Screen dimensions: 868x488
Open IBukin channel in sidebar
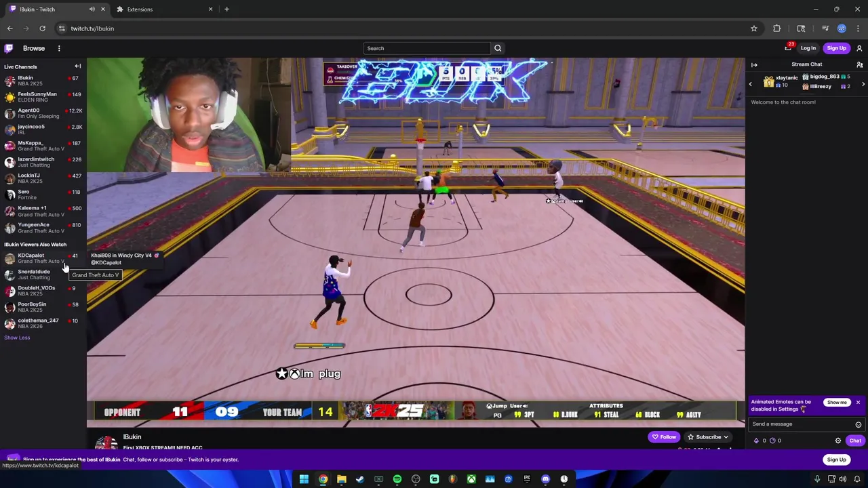pos(43,81)
